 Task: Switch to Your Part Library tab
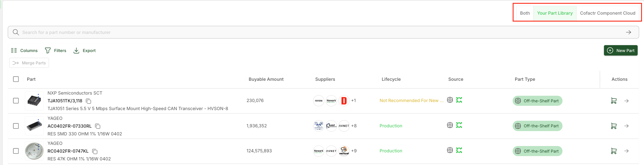click(555, 13)
